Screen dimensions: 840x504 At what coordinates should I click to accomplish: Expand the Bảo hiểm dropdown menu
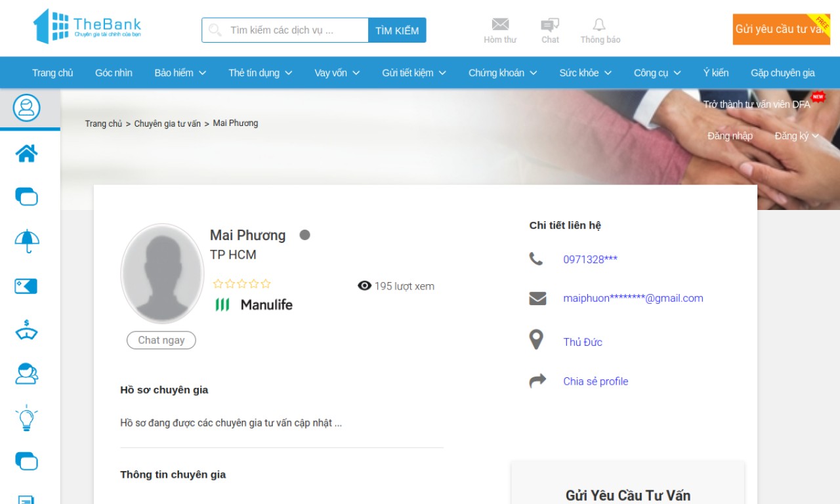click(180, 73)
